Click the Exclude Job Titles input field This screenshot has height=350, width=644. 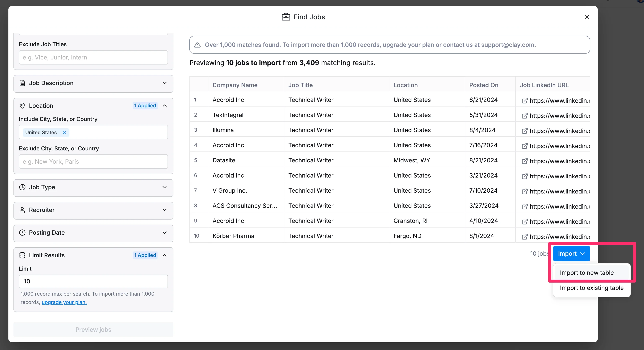[93, 57]
